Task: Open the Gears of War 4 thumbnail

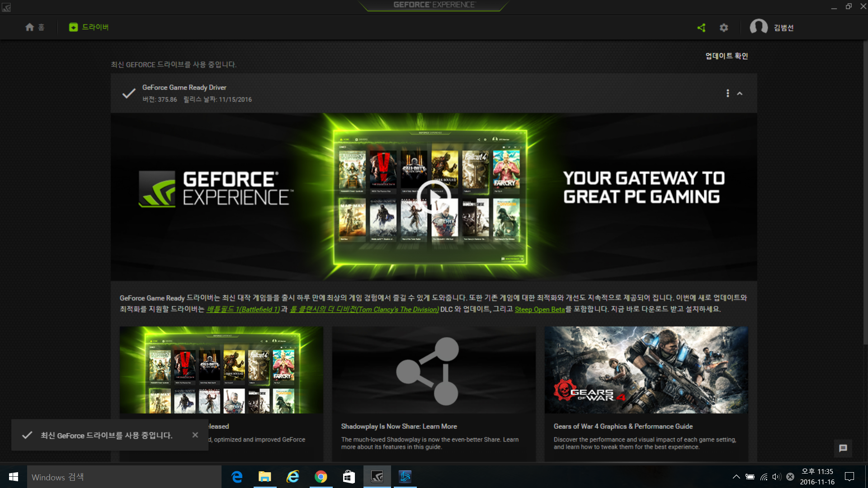Action: point(646,370)
